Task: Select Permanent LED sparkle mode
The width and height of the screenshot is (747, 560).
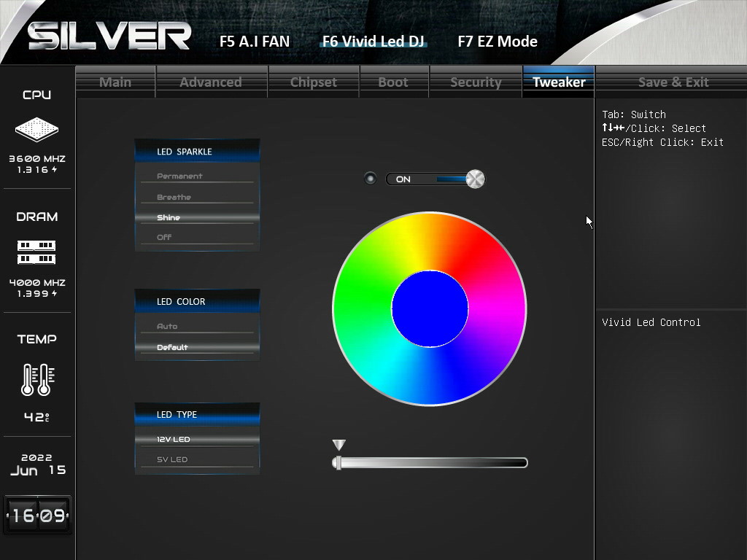Action: [x=179, y=176]
